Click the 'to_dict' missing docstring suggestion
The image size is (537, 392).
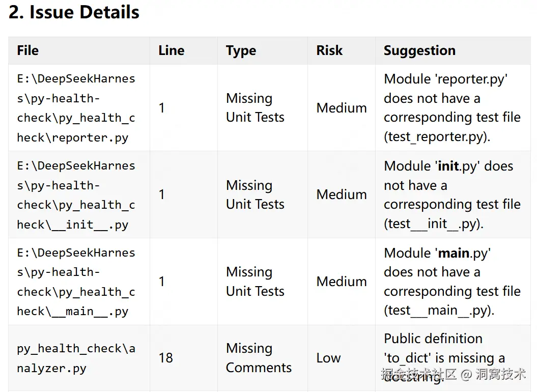tap(444, 358)
